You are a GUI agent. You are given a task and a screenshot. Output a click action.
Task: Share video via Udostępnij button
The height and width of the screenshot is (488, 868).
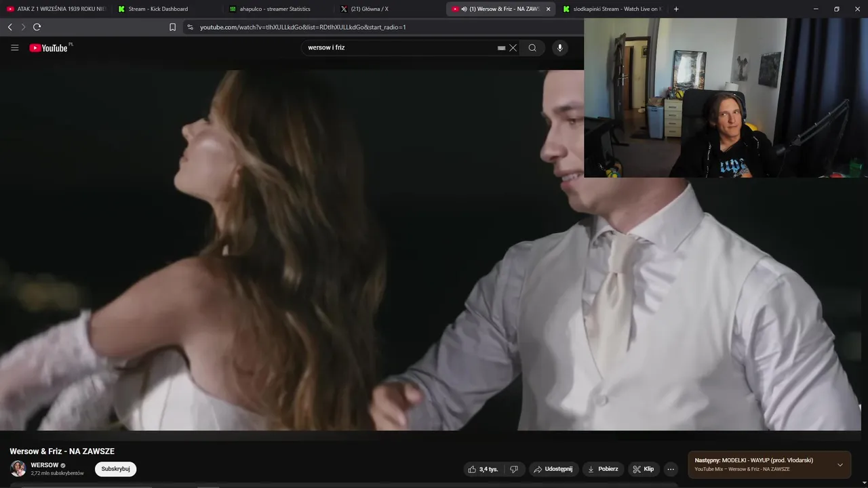[553, 469]
